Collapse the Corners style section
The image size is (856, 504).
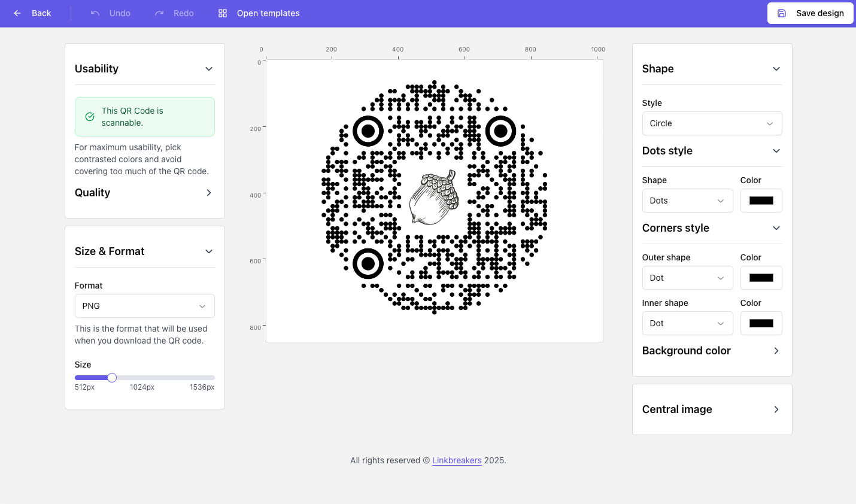[776, 228]
